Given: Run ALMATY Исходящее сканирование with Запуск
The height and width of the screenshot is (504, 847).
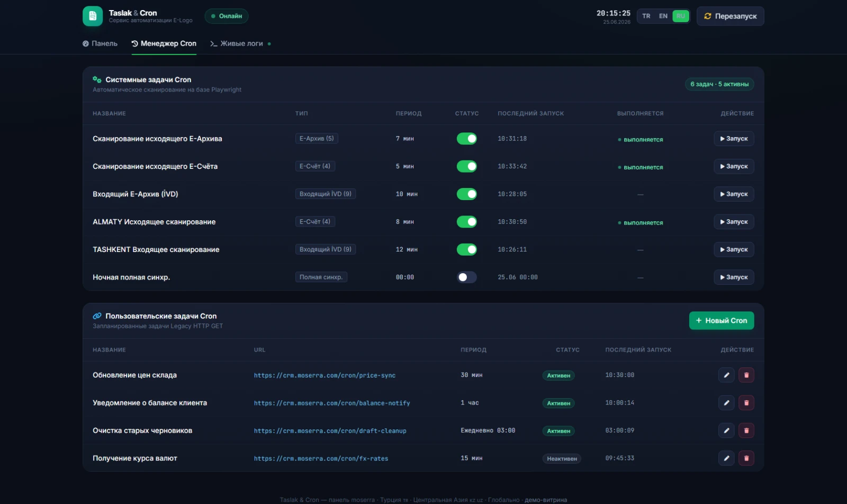Looking at the screenshot, I should pyautogui.click(x=734, y=222).
